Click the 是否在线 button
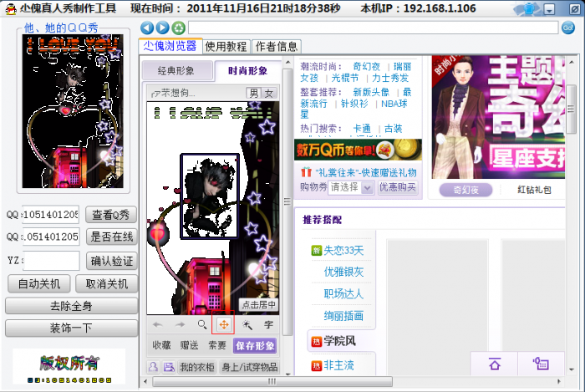The image size is (585, 392). click(111, 237)
